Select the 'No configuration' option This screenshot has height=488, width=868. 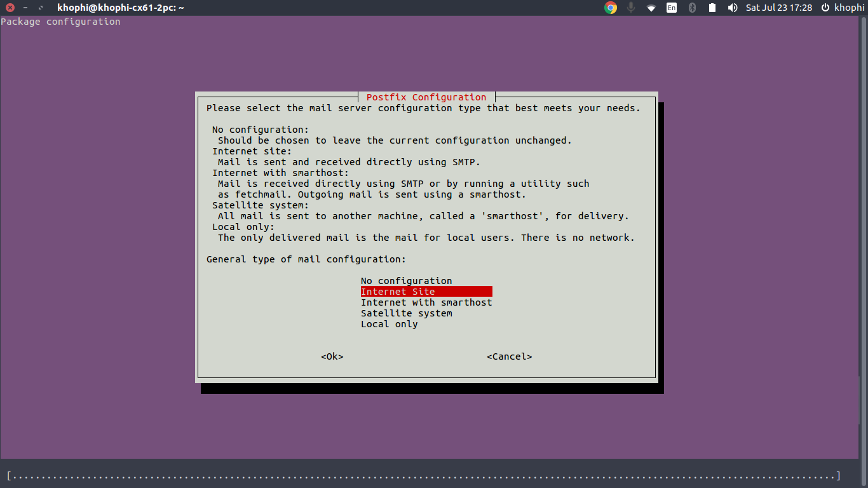pos(406,281)
